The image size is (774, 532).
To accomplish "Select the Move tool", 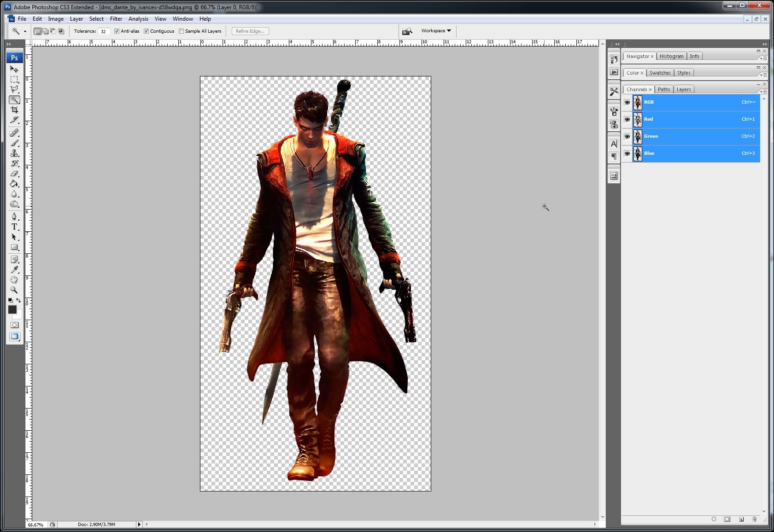I will (14, 69).
